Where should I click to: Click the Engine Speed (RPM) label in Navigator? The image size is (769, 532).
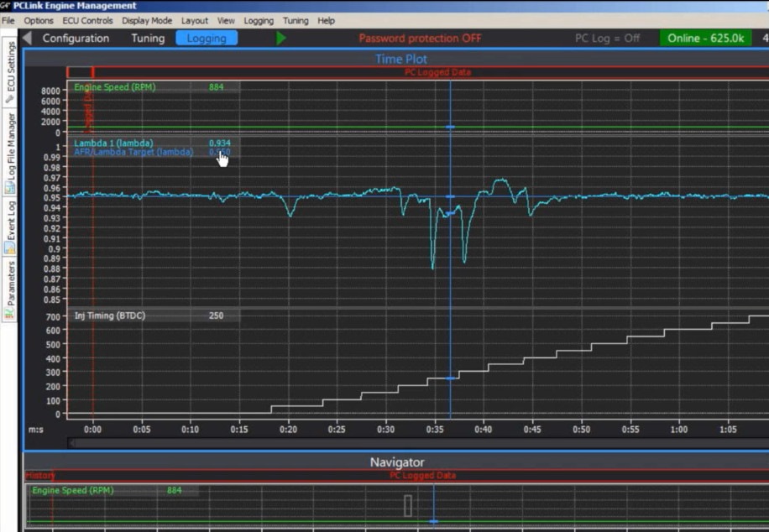[x=72, y=490]
